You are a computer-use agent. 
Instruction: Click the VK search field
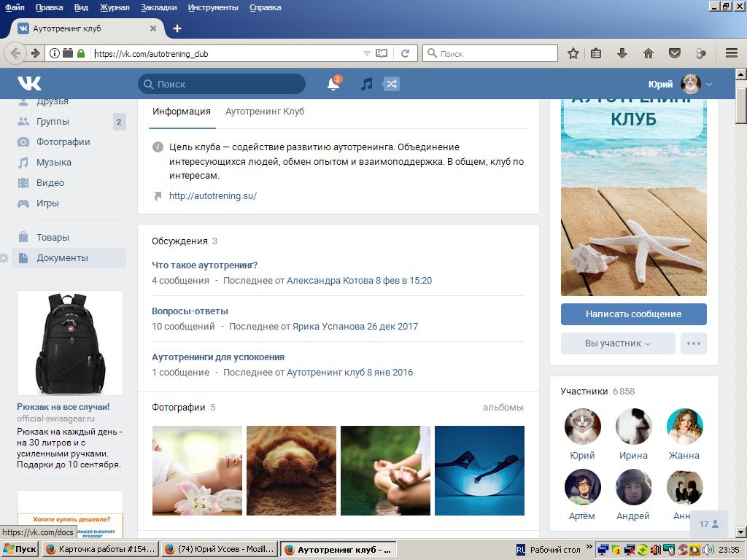click(222, 84)
